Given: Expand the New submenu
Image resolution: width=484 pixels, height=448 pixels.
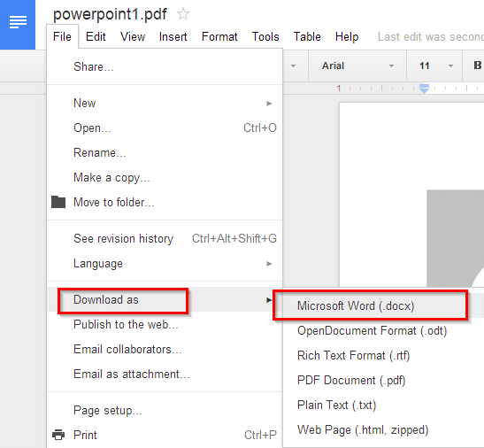Looking at the screenshot, I should tap(165, 104).
